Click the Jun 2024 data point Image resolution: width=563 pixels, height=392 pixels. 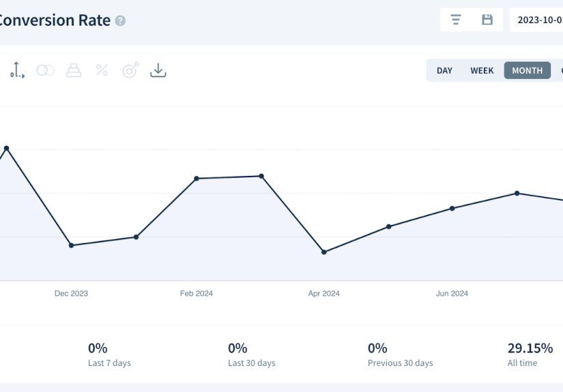point(452,209)
